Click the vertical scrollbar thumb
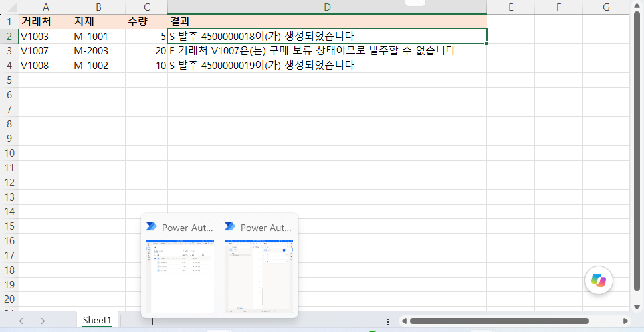 point(637,151)
